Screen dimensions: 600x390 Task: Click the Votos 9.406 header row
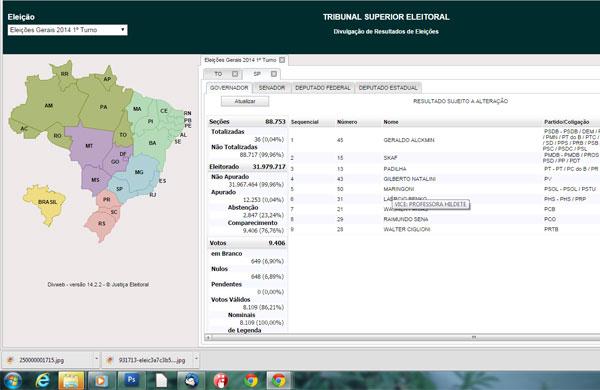coord(247,243)
